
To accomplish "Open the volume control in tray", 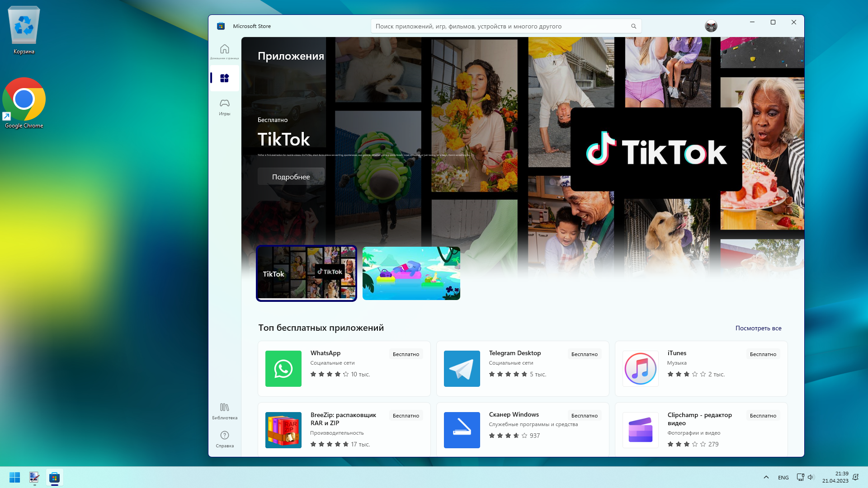I will coord(811,477).
